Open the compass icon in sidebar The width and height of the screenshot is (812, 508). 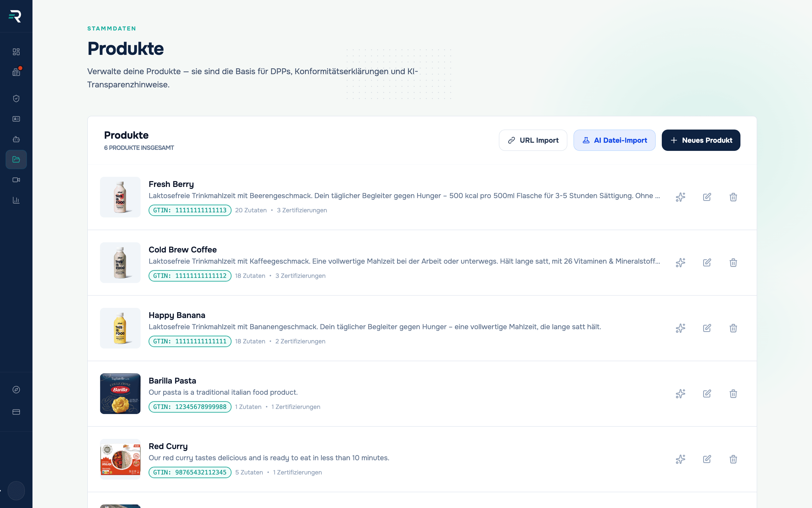tap(16, 390)
